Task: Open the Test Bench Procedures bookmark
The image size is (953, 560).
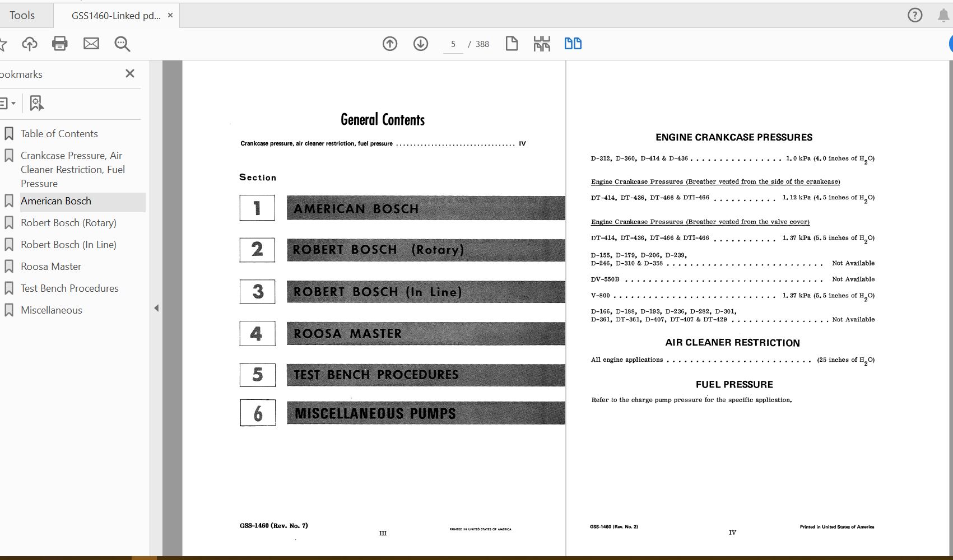Action: (70, 288)
